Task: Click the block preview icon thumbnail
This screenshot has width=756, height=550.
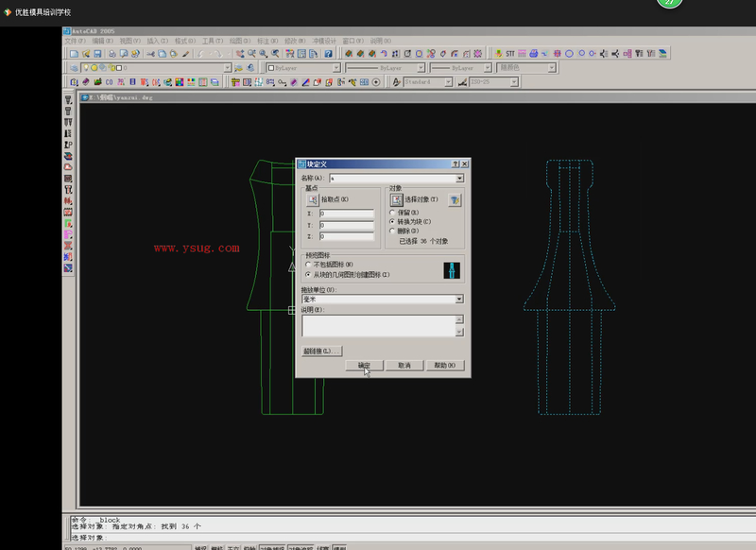Action: coord(452,270)
